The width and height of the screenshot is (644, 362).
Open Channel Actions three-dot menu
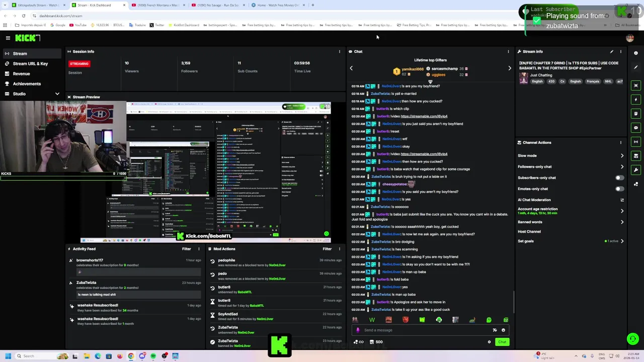(x=620, y=142)
